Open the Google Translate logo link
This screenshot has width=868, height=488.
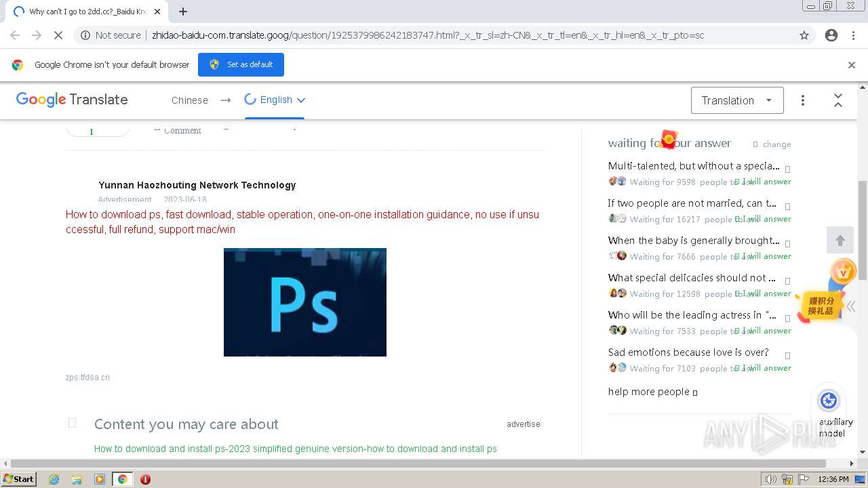coord(72,100)
